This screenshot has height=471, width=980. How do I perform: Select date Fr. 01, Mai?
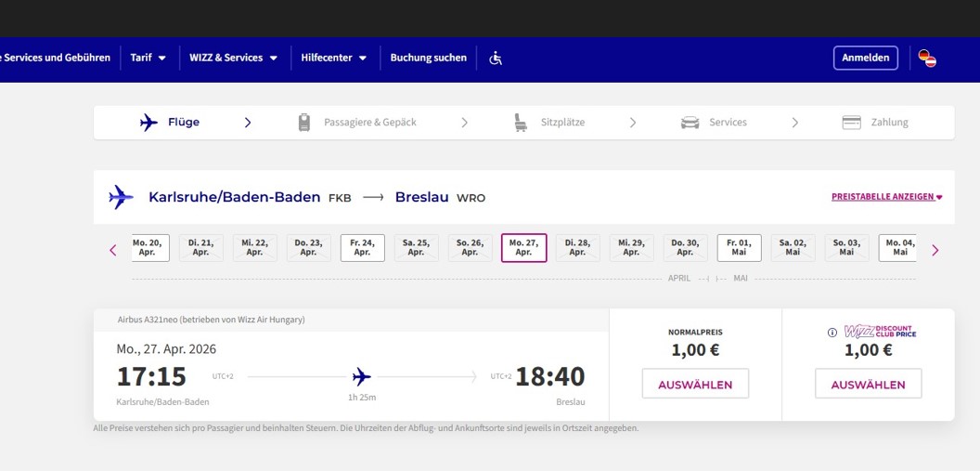coord(740,248)
